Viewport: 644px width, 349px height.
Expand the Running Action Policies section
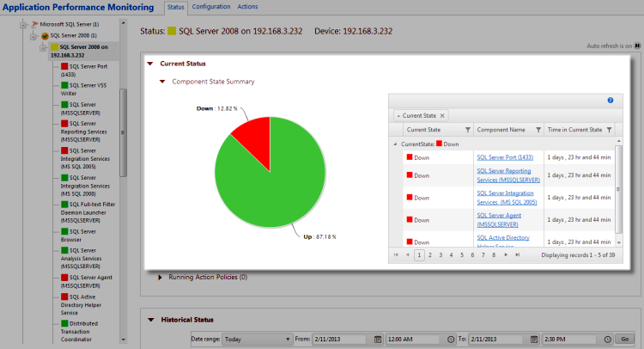point(161,278)
